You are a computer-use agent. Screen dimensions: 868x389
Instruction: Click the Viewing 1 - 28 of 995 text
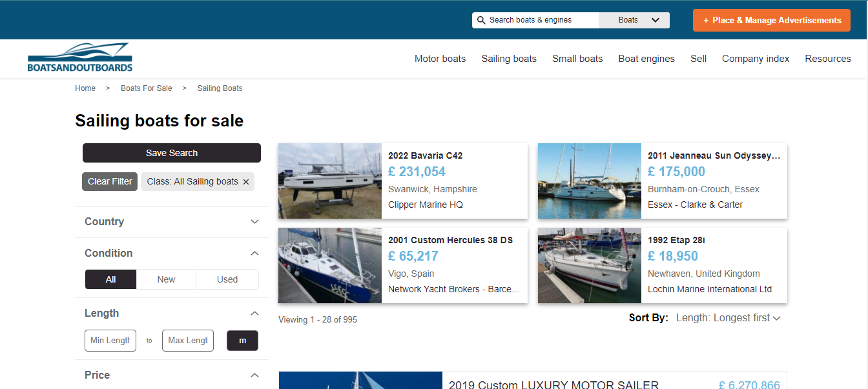pos(318,319)
